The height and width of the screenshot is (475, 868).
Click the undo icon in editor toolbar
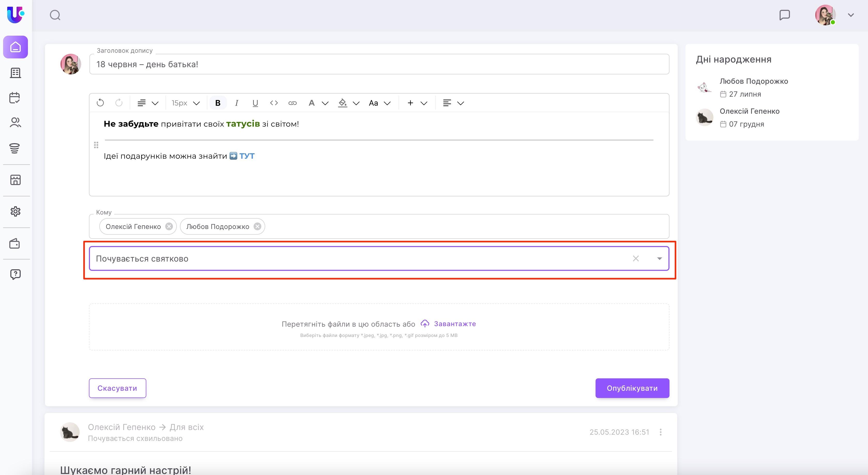pos(100,103)
